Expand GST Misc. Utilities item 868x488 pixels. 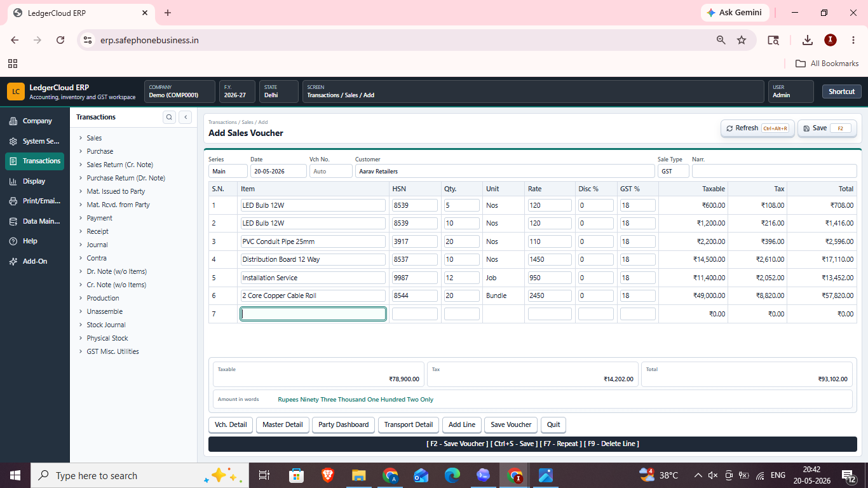81,351
